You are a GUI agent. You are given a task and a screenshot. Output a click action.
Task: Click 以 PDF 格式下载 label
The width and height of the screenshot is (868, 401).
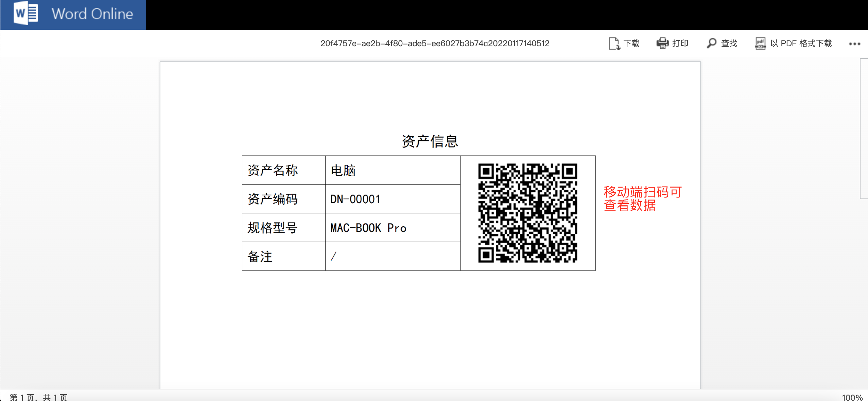(801, 43)
